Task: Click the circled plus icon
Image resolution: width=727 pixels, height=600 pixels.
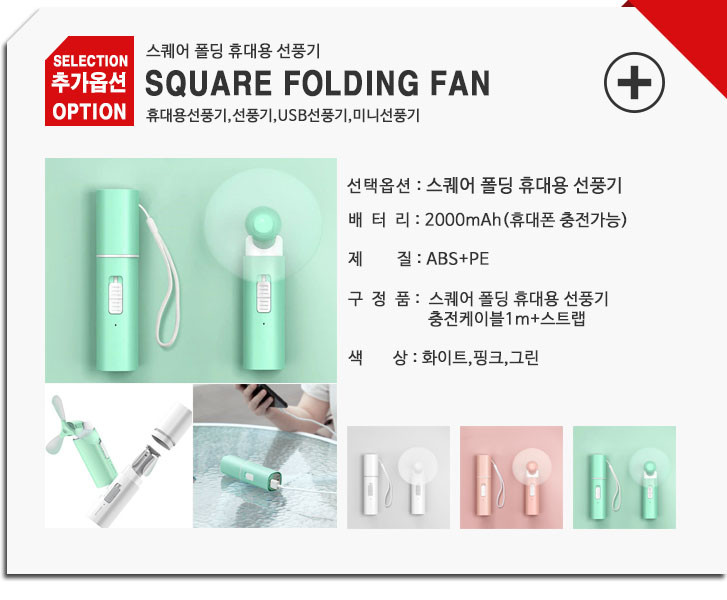Action: (x=634, y=83)
